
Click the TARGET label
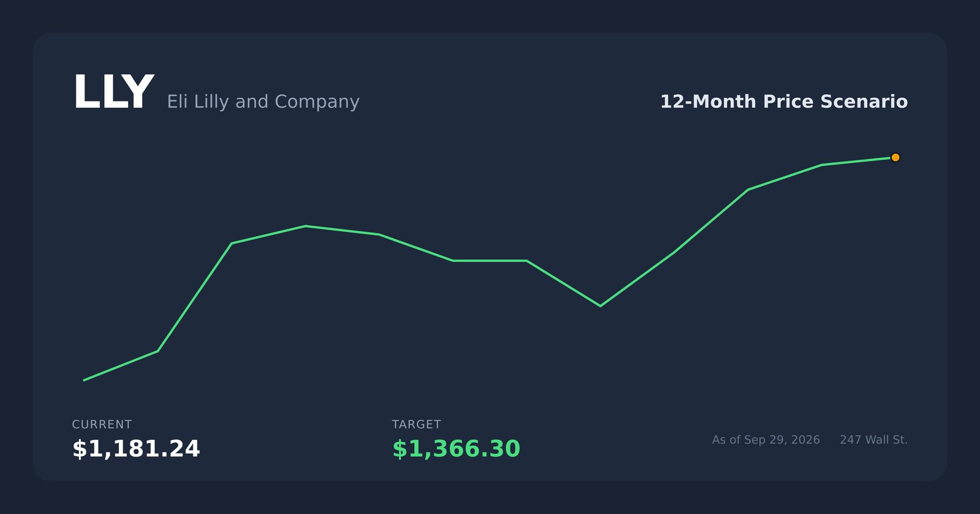(x=417, y=424)
